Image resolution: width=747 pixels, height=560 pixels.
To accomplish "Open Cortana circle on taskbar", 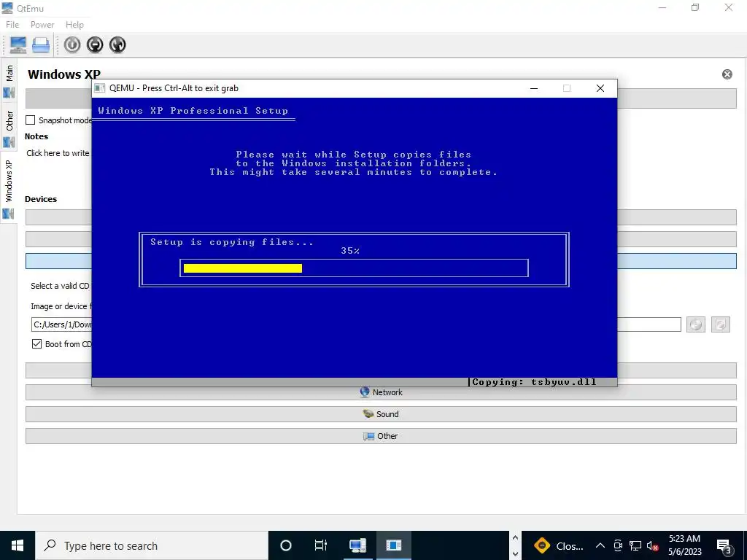I will (286, 545).
